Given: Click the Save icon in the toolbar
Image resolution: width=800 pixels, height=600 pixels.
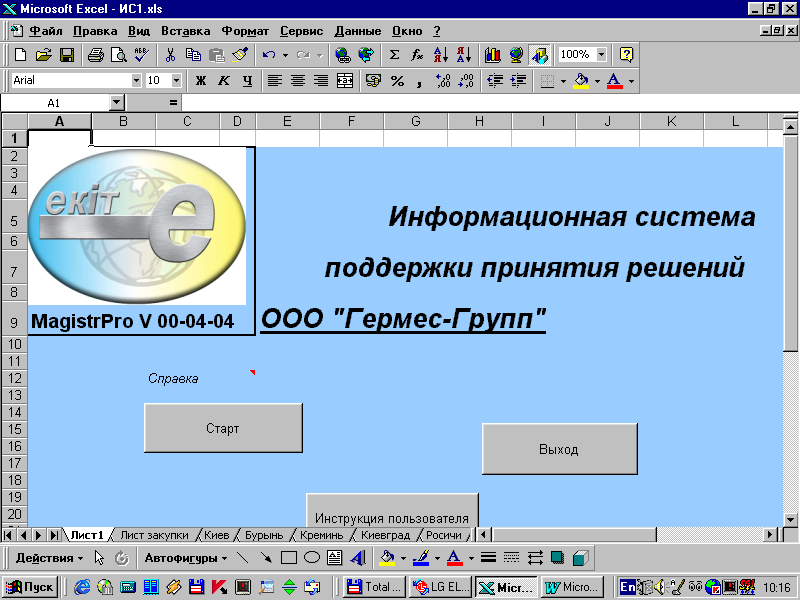Looking at the screenshot, I should coord(67,55).
